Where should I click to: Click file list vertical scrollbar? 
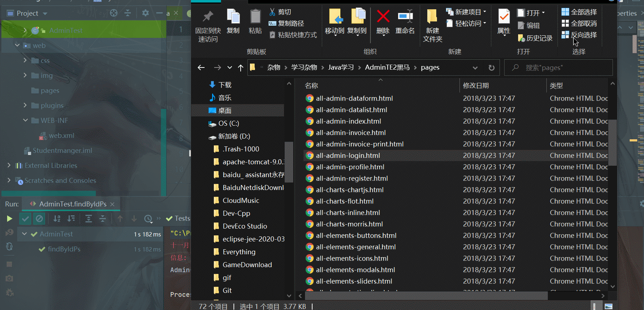click(613, 143)
